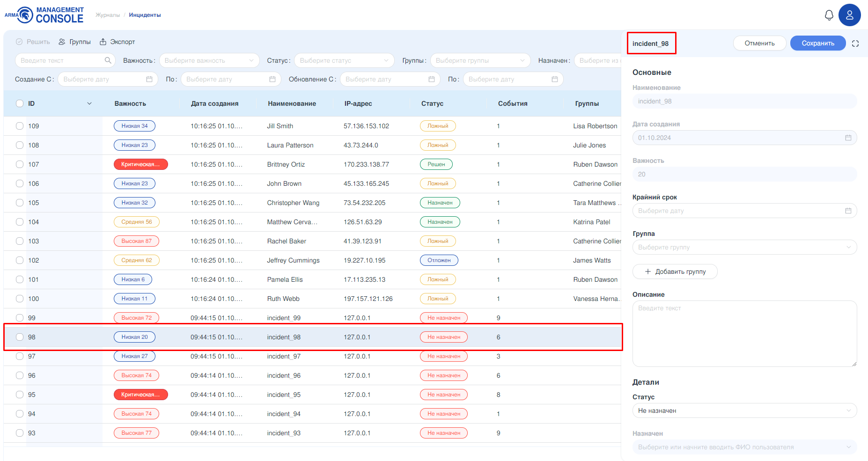The width and height of the screenshot is (868, 461).
Task: Go to Журналы breadcrumb
Action: (x=108, y=15)
